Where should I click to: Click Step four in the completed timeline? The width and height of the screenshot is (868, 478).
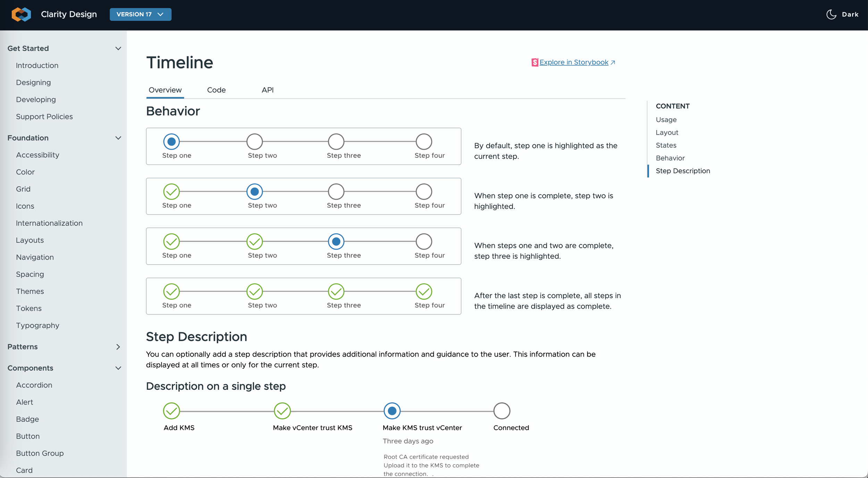[x=424, y=291]
